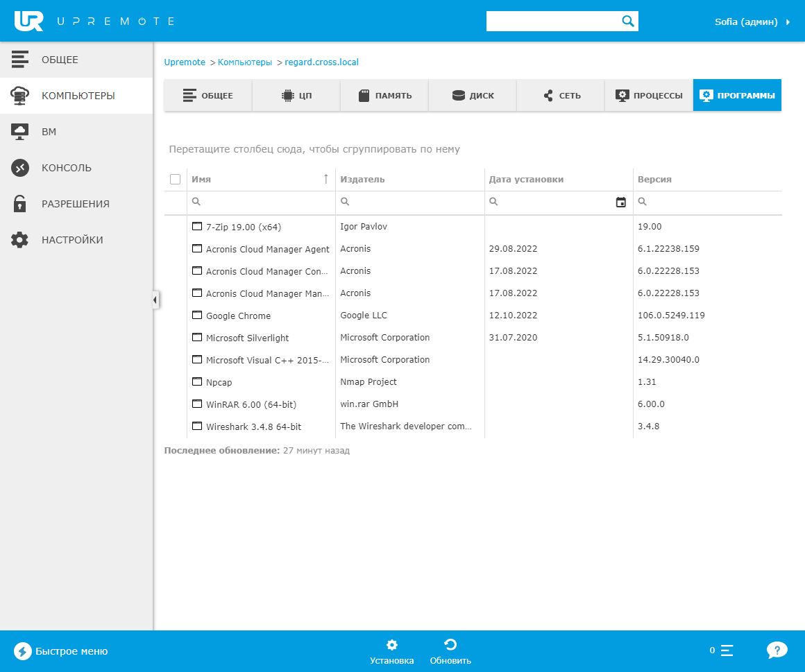The width and height of the screenshot is (805, 672).
Task: Click the Издатель column filter field
Action: (409, 202)
